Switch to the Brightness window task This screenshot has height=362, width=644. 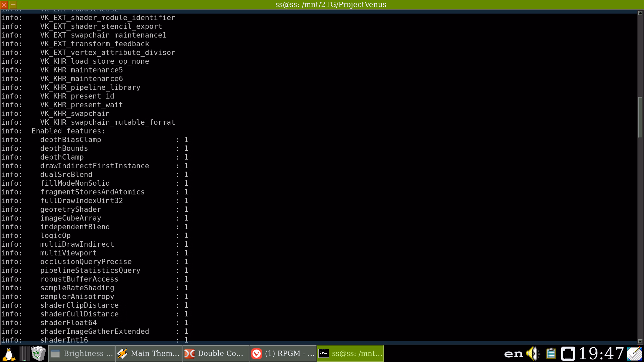tap(82, 354)
